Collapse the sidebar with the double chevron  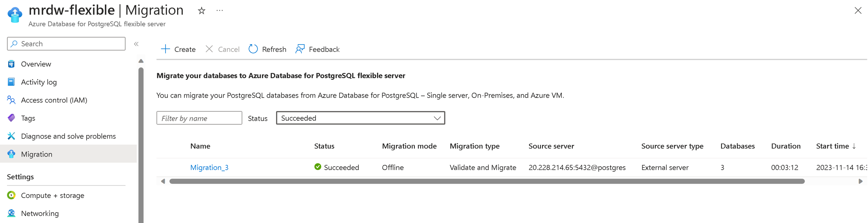[136, 44]
